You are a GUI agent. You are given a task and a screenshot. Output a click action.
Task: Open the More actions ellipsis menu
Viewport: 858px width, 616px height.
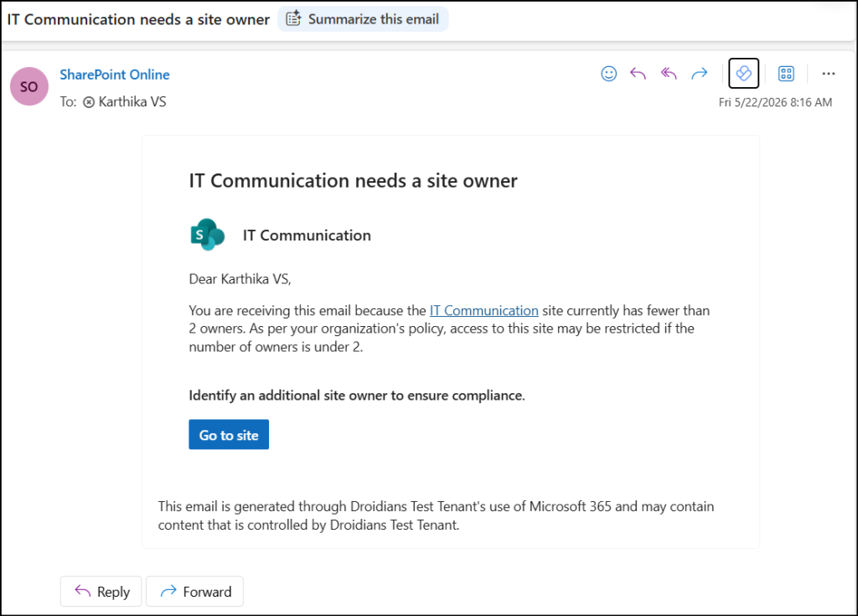pyautogui.click(x=829, y=74)
